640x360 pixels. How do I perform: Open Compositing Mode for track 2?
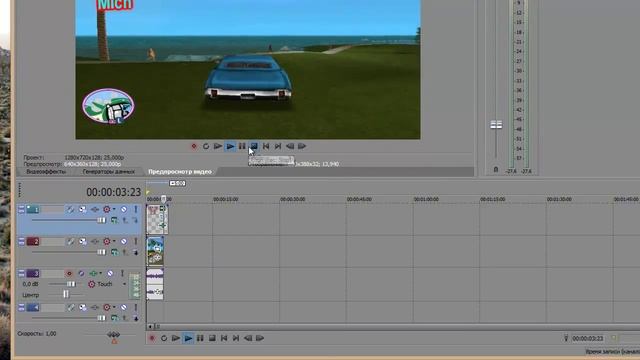tap(114, 253)
